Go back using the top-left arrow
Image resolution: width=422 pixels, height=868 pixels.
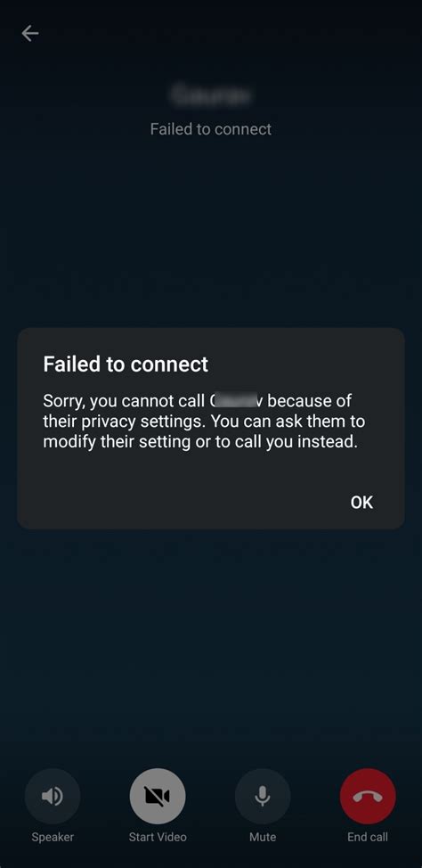30,34
